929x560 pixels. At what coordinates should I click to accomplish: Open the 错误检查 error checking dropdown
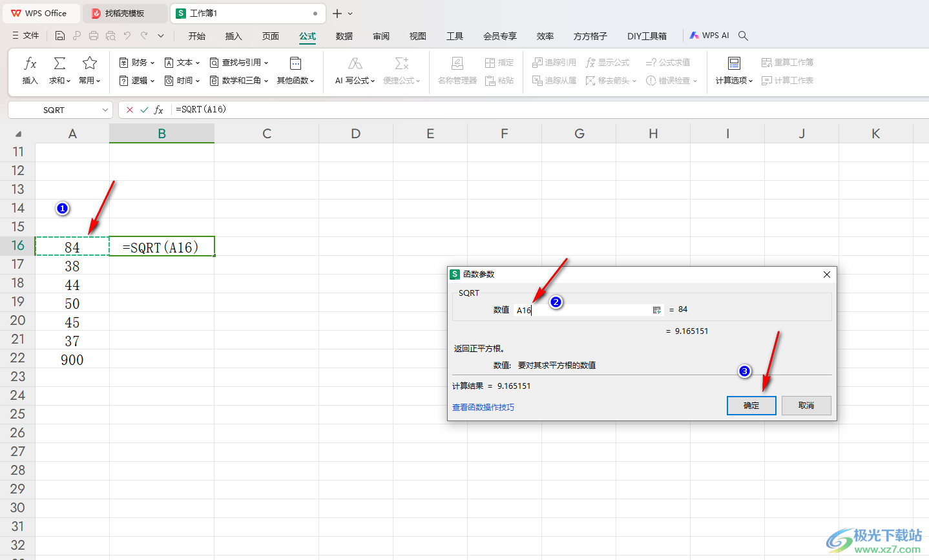pos(672,81)
